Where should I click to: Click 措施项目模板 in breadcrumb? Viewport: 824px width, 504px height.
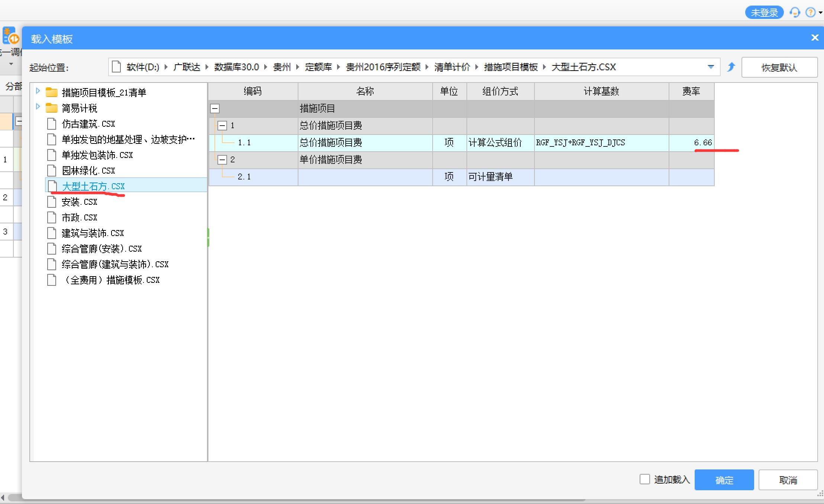[511, 67]
